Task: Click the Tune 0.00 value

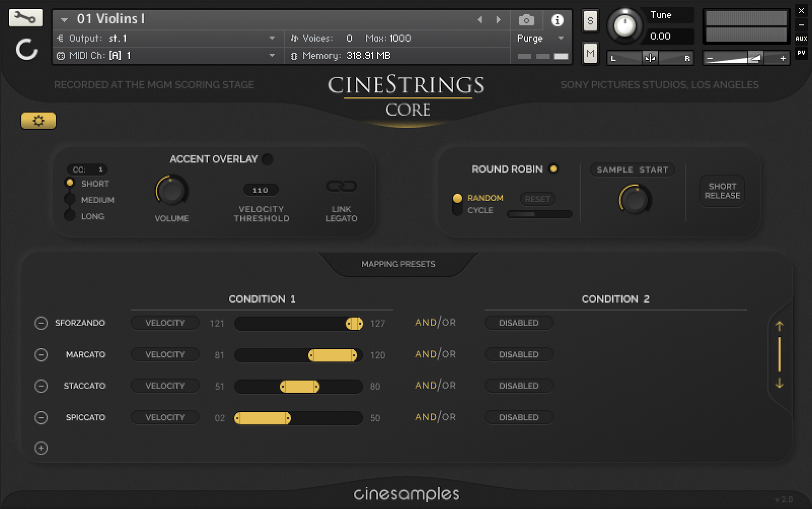Action: (660, 37)
